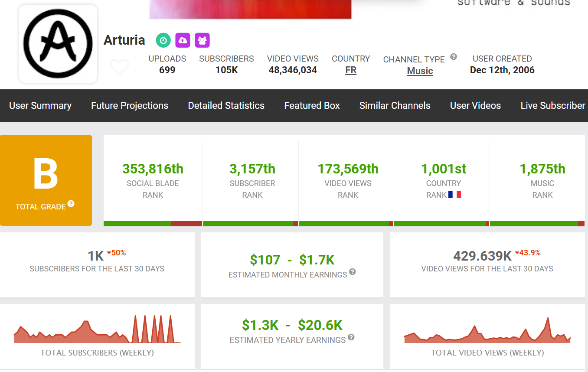Click the Arturia channel name
The image size is (588, 372).
pos(124,40)
